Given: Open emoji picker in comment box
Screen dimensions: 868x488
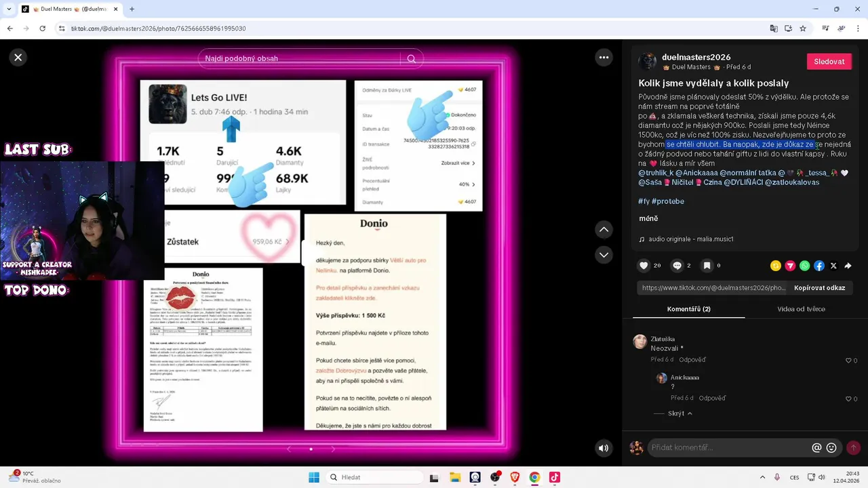Looking at the screenshot, I should pos(831,448).
